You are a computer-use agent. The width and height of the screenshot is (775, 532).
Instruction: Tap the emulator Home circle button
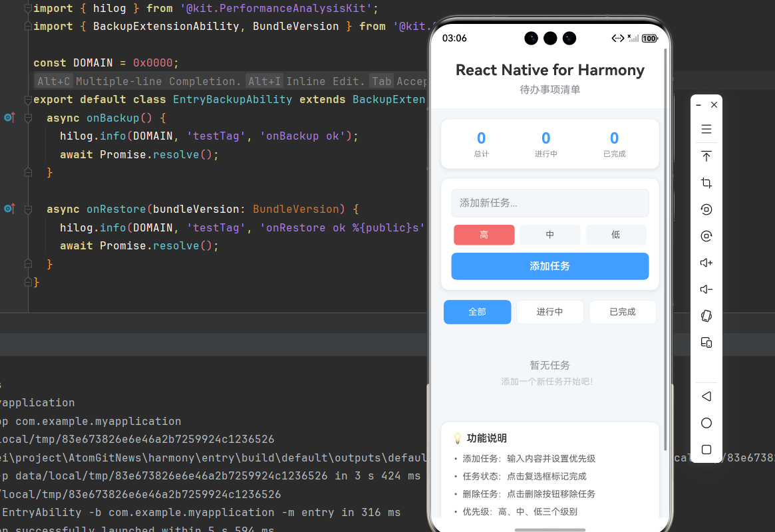pos(706,423)
